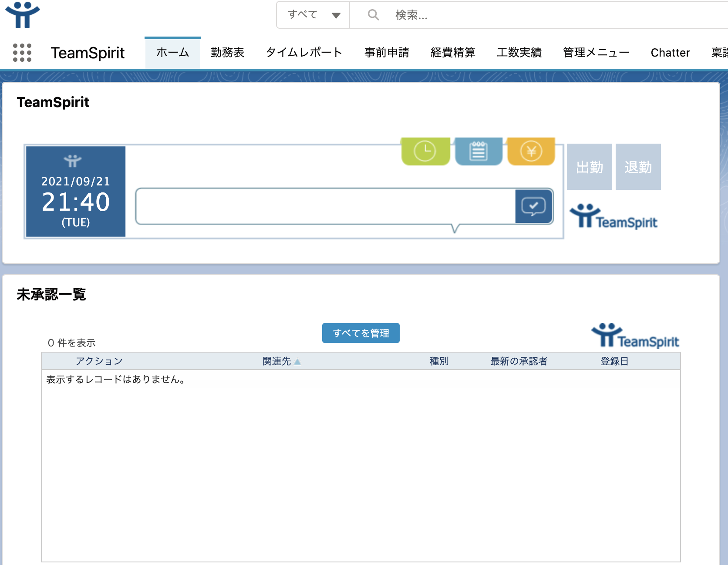Click the orange yen expense icon

click(x=531, y=151)
